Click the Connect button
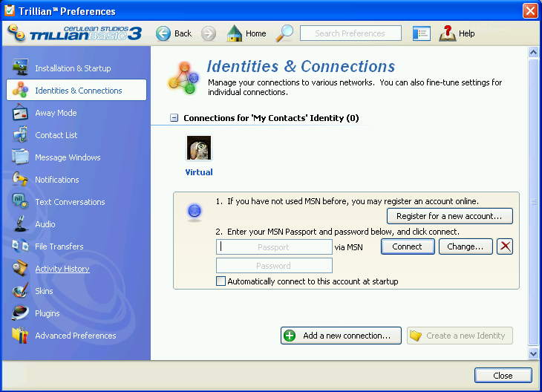Image resolution: width=542 pixels, height=392 pixels. click(x=408, y=246)
